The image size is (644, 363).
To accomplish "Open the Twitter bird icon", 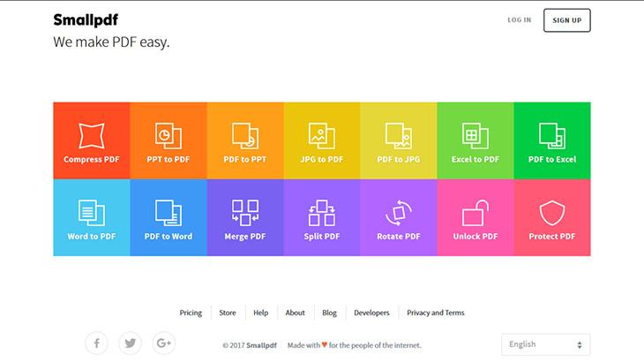I will pyautogui.click(x=131, y=343).
